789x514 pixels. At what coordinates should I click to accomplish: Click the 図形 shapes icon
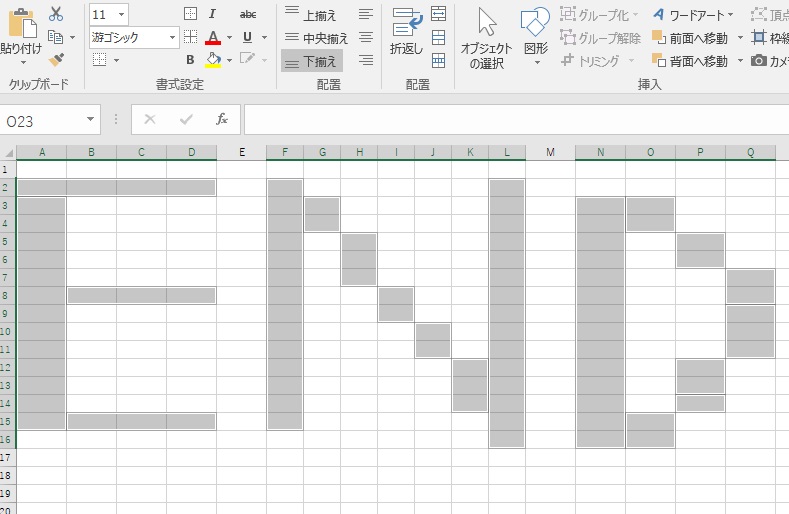[535, 22]
